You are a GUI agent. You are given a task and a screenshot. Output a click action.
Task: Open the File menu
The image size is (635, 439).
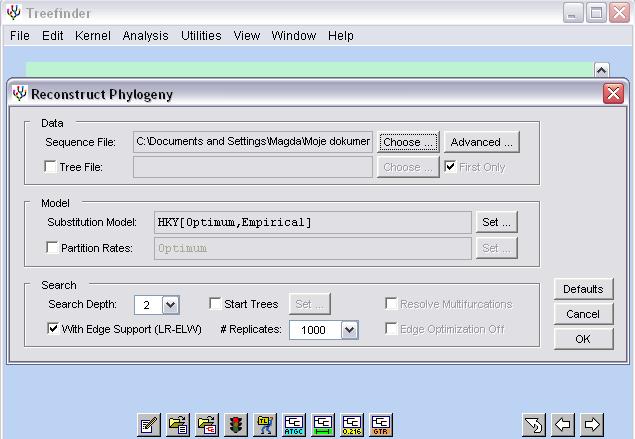pos(20,36)
